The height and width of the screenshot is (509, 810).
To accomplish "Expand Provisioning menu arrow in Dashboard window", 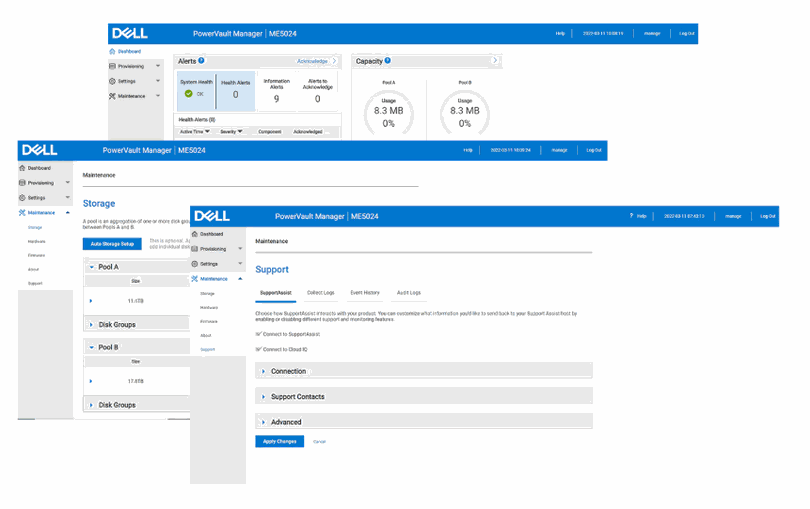I will click(158, 66).
